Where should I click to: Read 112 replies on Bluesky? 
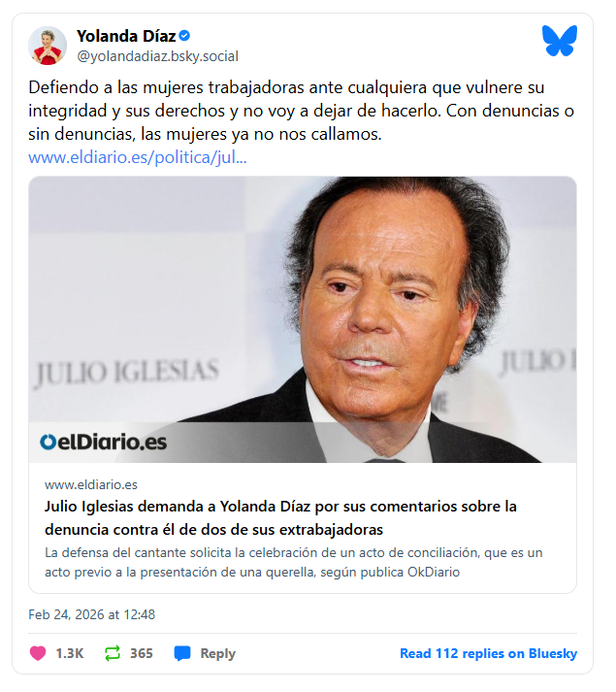click(489, 653)
